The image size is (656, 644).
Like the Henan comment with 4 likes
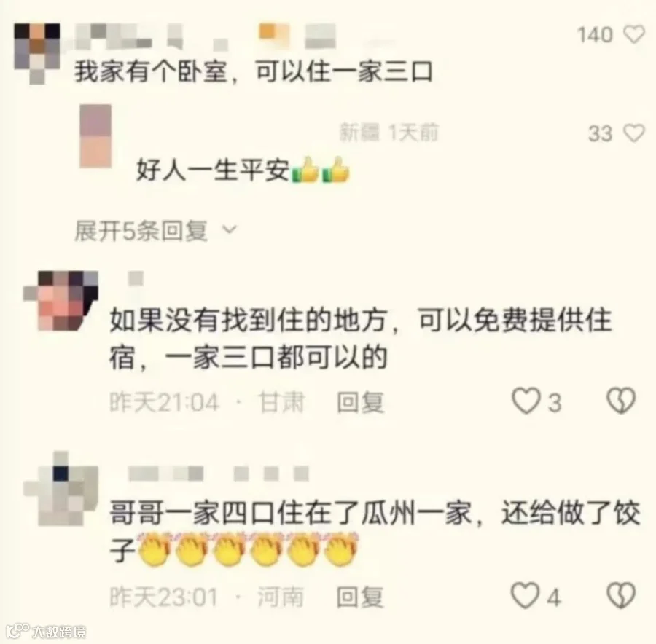pos(525,595)
